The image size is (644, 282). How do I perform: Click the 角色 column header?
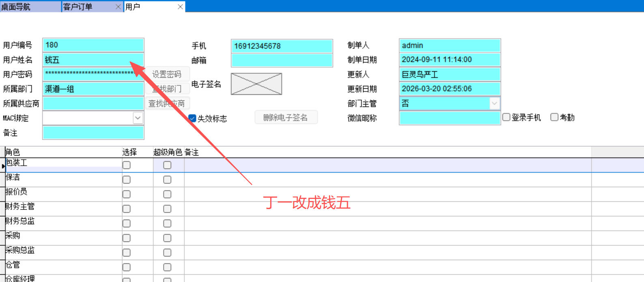click(61, 152)
